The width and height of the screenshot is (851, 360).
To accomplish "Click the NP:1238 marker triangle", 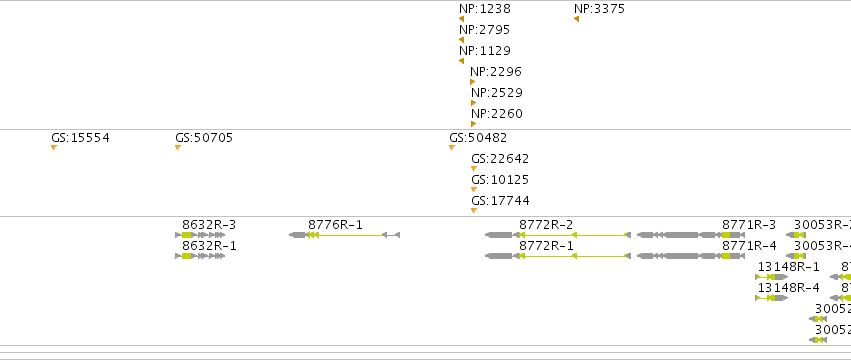I will coord(461,19).
